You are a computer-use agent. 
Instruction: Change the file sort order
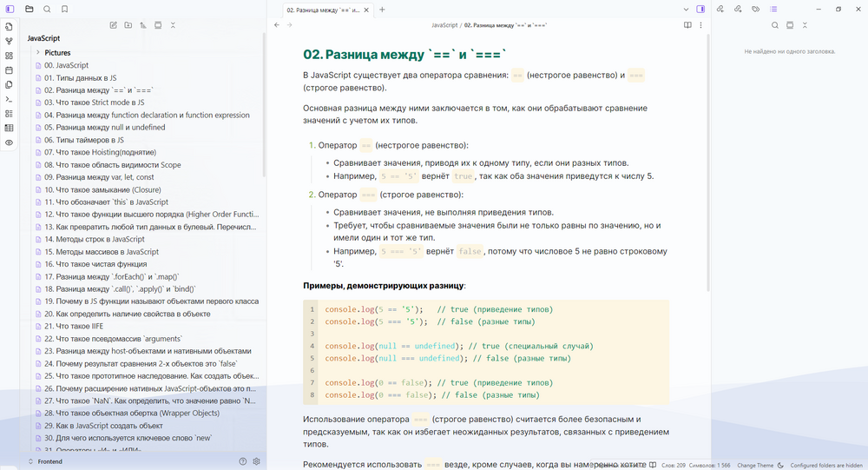pyautogui.click(x=142, y=25)
